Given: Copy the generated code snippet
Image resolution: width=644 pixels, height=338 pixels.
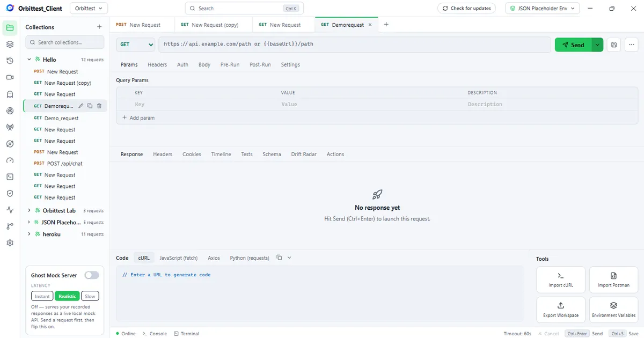Looking at the screenshot, I should tap(279, 258).
